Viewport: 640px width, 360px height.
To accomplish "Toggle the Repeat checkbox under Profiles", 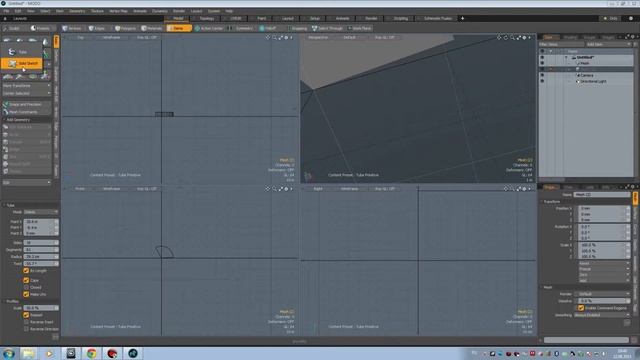I will pyautogui.click(x=26, y=315).
